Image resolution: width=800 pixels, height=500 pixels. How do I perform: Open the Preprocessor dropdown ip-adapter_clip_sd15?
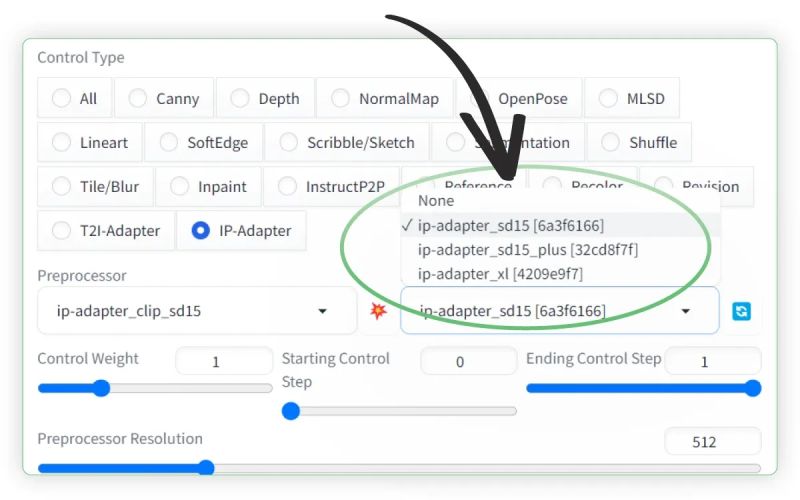pos(197,310)
